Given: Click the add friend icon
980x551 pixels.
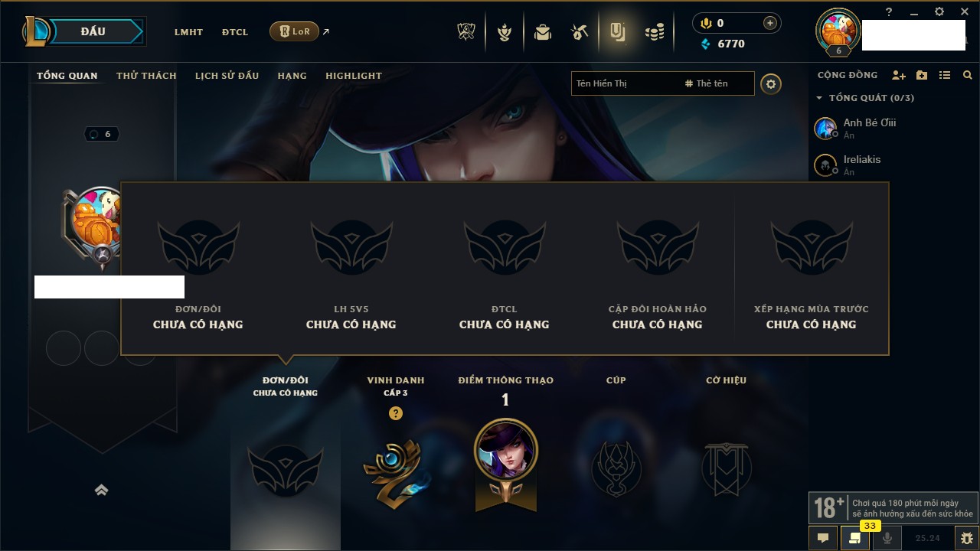Looking at the screenshot, I should [x=899, y=75].
